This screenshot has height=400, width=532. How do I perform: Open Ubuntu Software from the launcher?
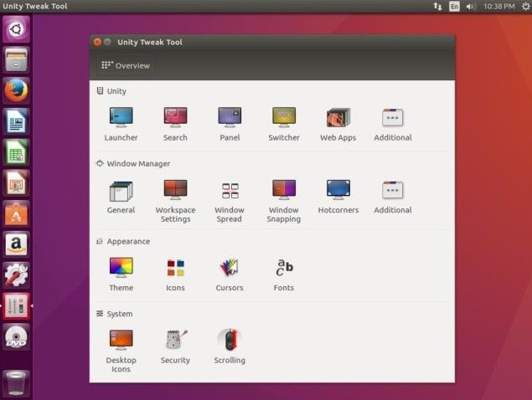tap(16, 214)
